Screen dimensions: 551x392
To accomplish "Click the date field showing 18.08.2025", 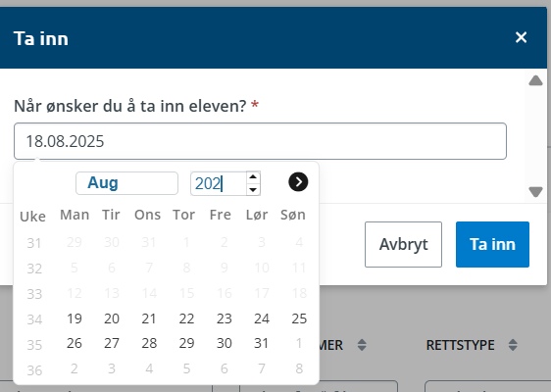I will pyautogui.click(x=260, y=141).
